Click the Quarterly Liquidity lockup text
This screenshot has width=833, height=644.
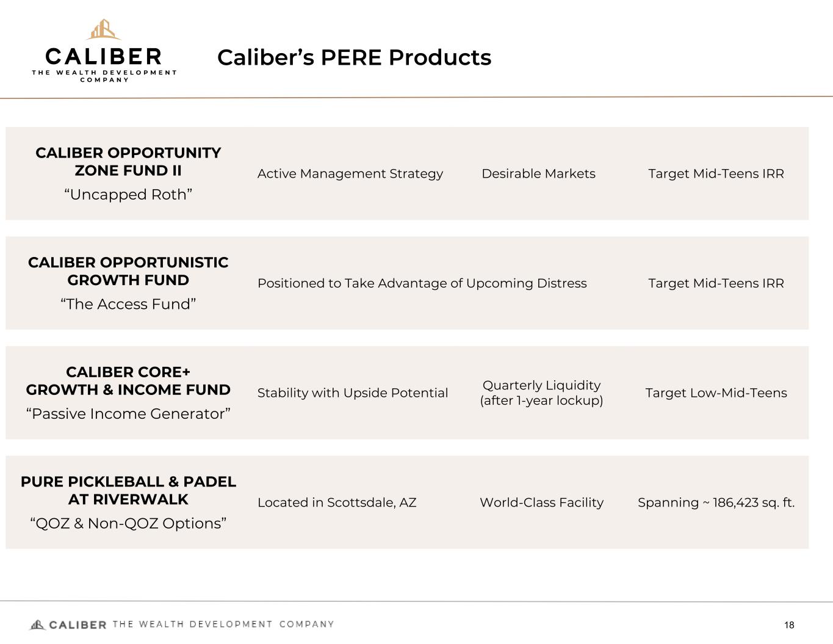coord(541,393)
